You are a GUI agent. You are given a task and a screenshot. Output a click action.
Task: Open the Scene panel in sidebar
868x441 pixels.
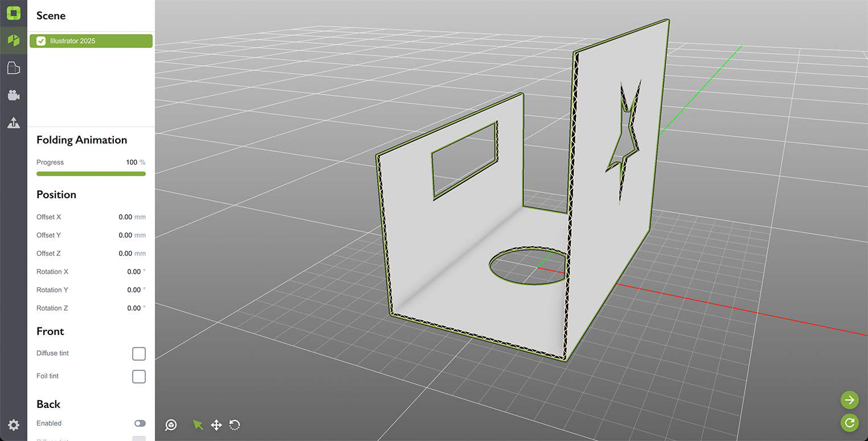(x=14, y=40)
